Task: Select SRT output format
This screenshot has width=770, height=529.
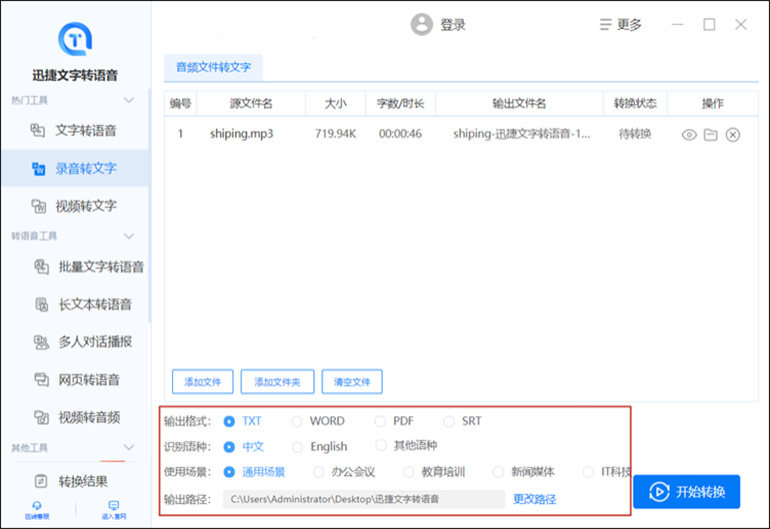Action: coord(449,421)
